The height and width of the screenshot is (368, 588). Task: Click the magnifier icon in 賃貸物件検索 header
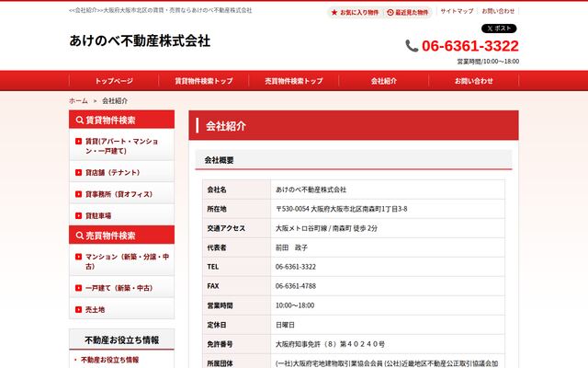click(x=80, y=121)
